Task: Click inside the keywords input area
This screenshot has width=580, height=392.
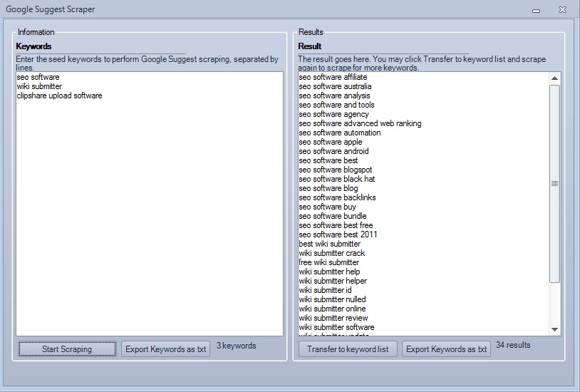Action: click(x=150, y=204)
